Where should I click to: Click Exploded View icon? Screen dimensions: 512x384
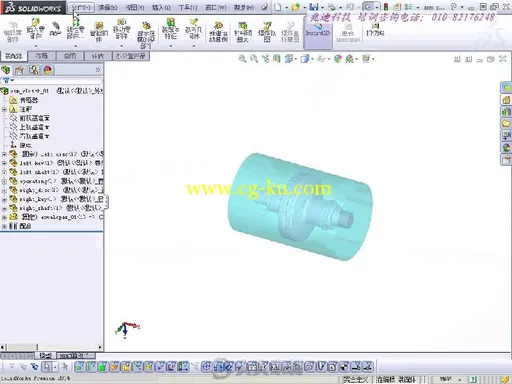pos(267,25)
